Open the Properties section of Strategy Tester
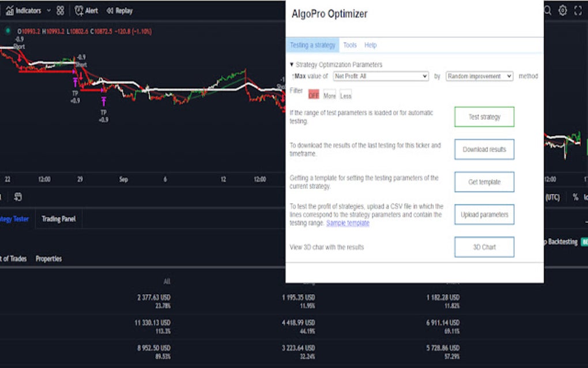 point(48,258)
